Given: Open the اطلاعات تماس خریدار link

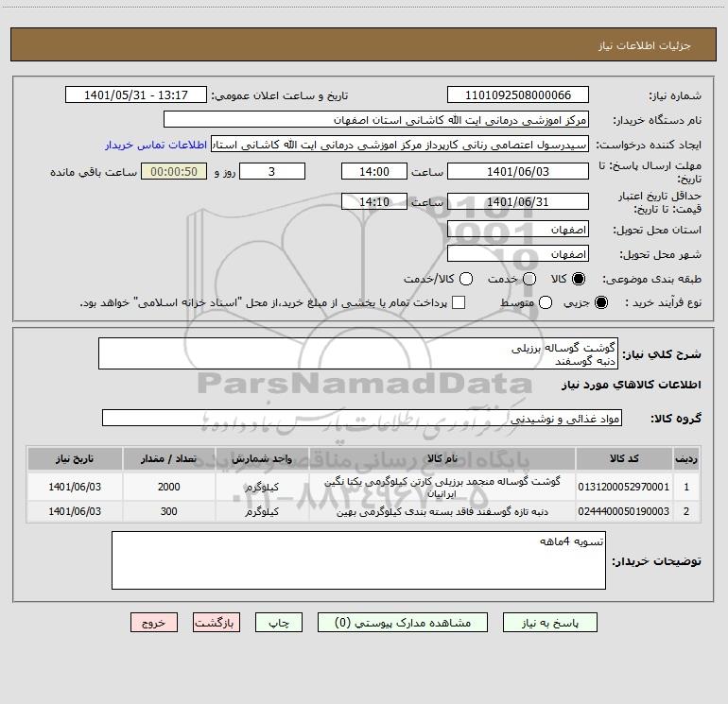Looking at the screenshot, I should (156, 145).
